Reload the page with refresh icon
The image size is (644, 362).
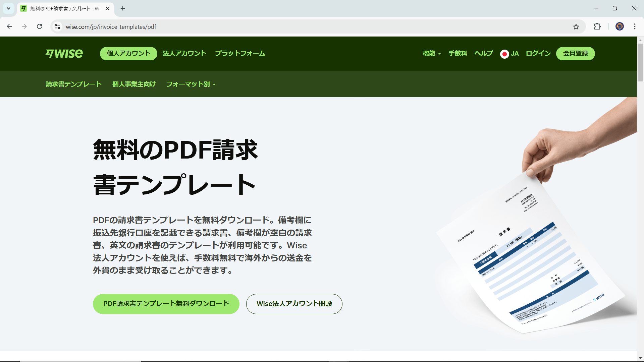[39, 26]
